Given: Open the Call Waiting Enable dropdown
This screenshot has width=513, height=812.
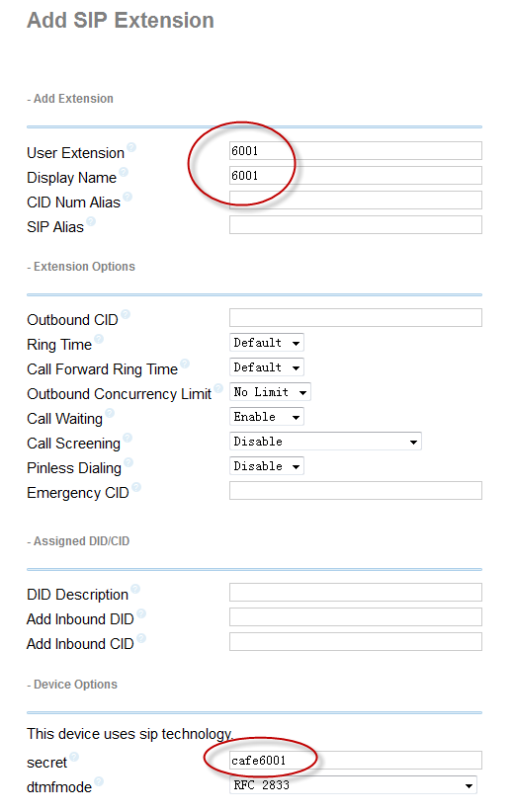Looking at the screenshot, I should click(266, 417).
